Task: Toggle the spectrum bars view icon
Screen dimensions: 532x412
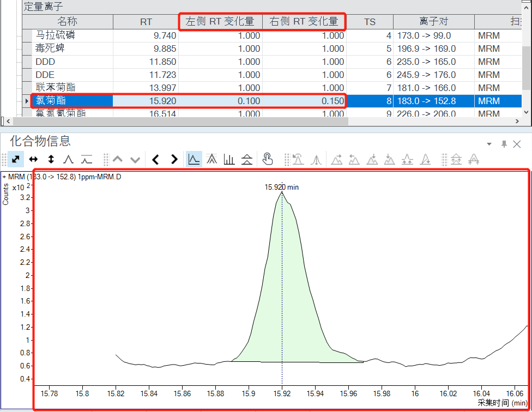Action: click(x=229, y=159)
